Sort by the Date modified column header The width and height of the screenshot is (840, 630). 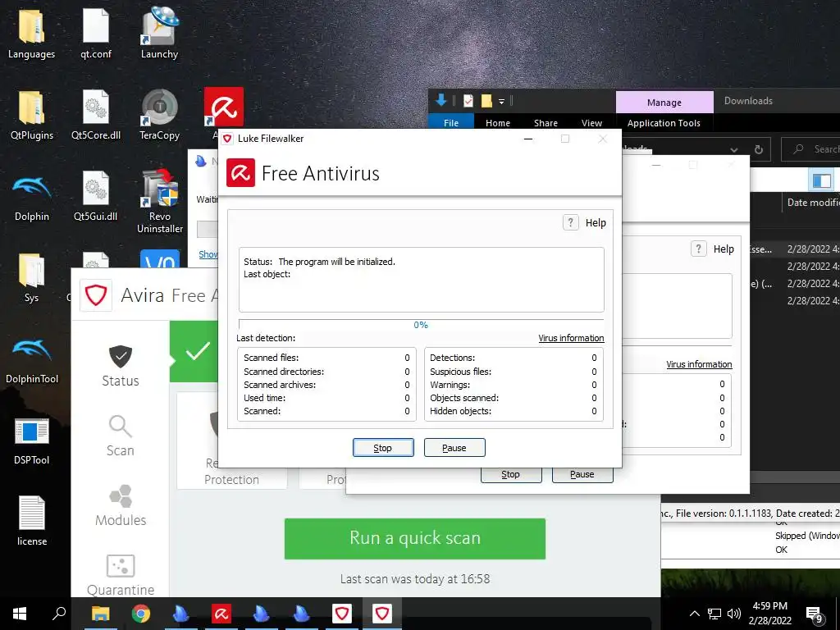(813, 203)
